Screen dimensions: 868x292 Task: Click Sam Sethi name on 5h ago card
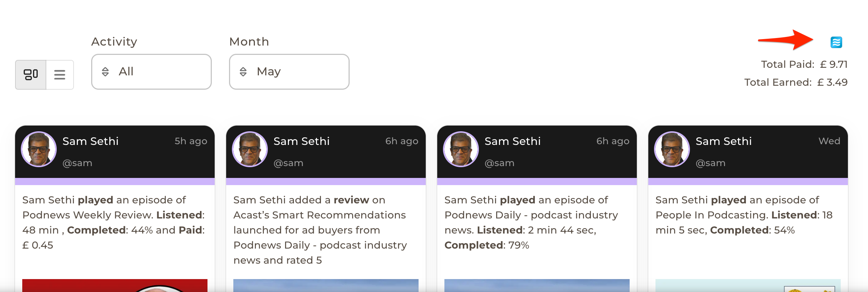point(90,141)
